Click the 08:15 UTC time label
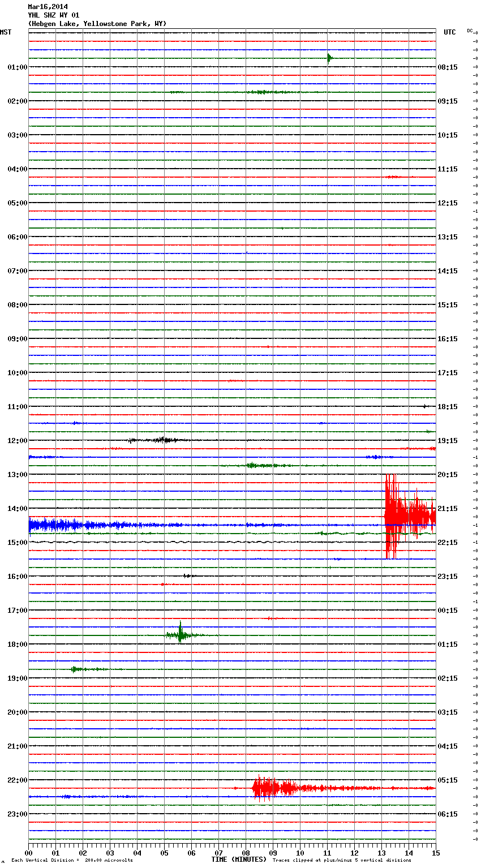Viewport: 481px width, 868px height. point(448,67)
